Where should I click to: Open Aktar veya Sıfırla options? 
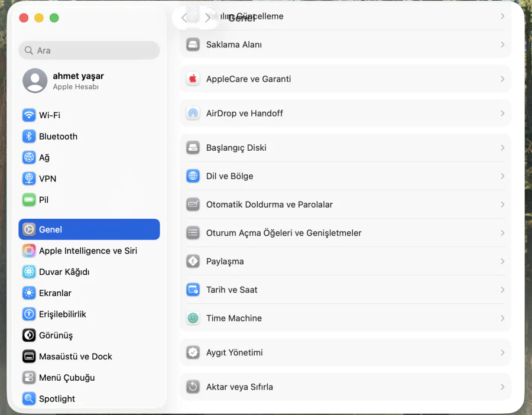click(345, 387)
